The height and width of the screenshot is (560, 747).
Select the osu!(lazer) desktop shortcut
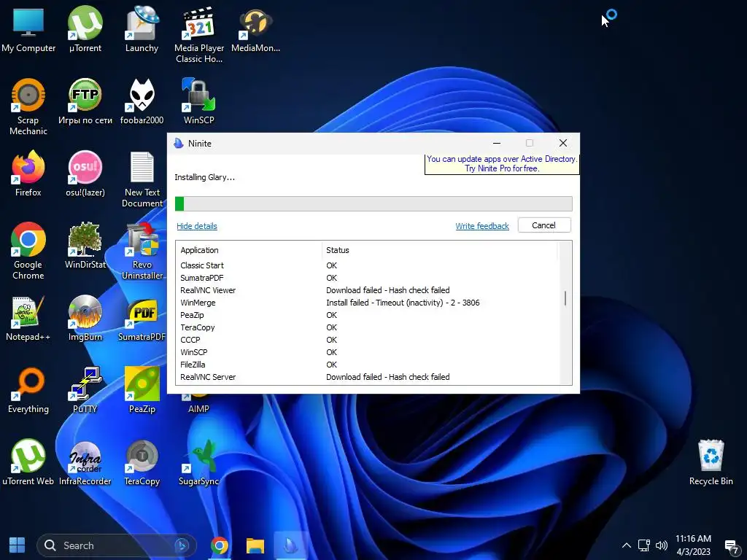(85, 174)
